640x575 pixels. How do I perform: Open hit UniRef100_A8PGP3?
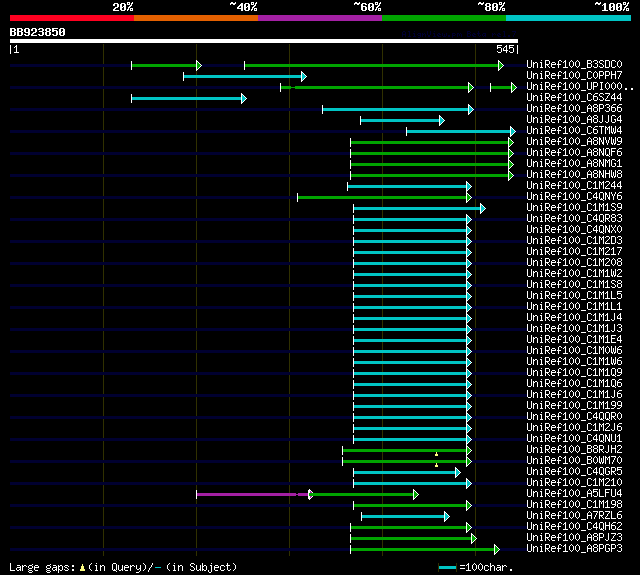point(574,549)
